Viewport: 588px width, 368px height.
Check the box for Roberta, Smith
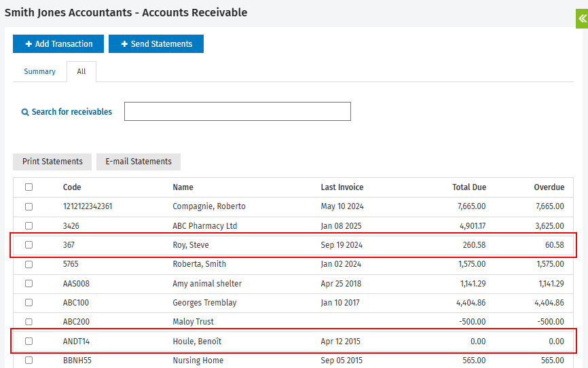[29, 265]
